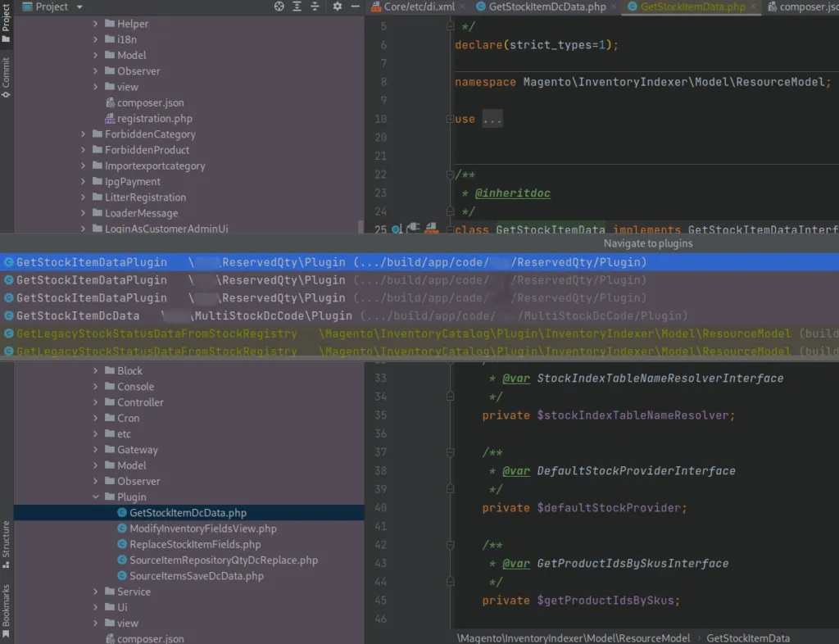Image resolution: width=839 pixels, height=644 pixels.
Task: Collapse the Plugin folder chevron
Action: [x=96, y=497]
